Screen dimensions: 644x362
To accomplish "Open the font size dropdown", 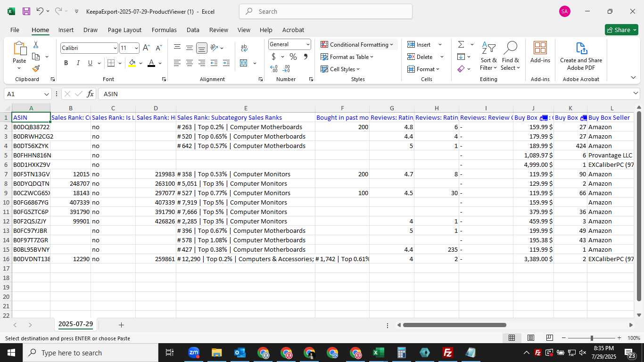I will point(136,48).
